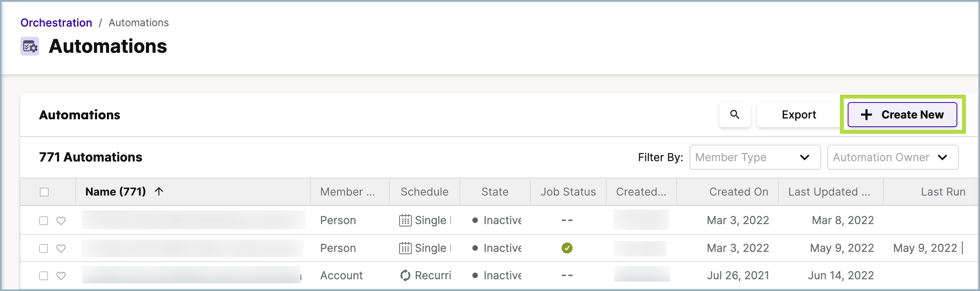Click the ascending sort arrow on the Name column
980x291 pixels.
pyautogui.click(x=158, y=191)
